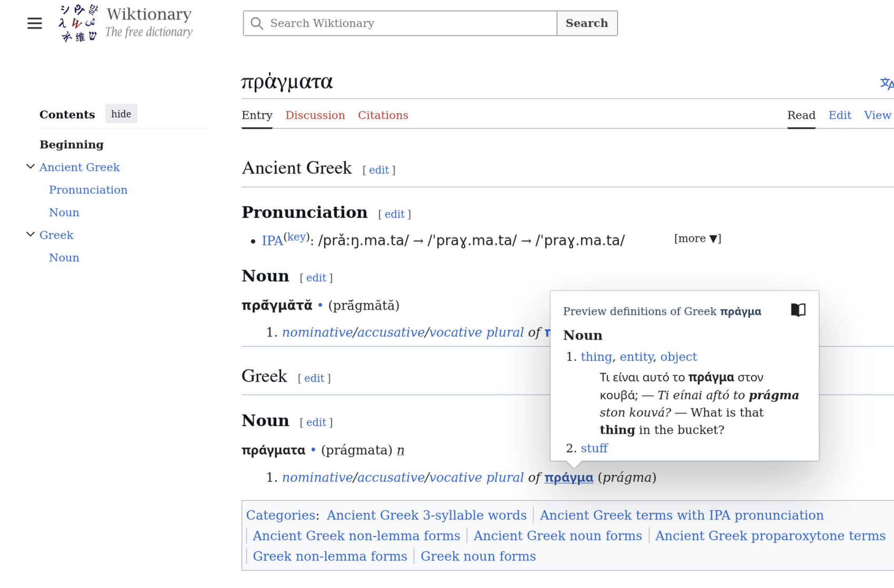Click accusative link in Ancient Greek definition

pos(391,332)
